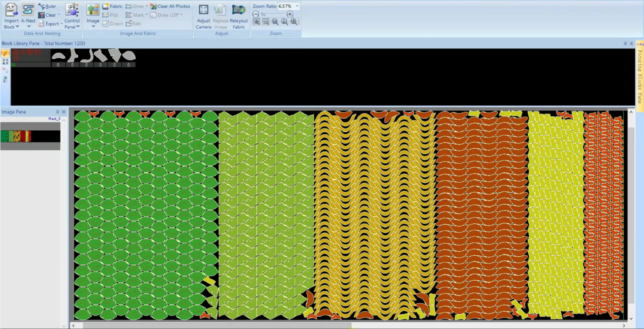644x329 pixels.
Task: Click the zoom-out magnifier icon
Action: click(266, 22)
